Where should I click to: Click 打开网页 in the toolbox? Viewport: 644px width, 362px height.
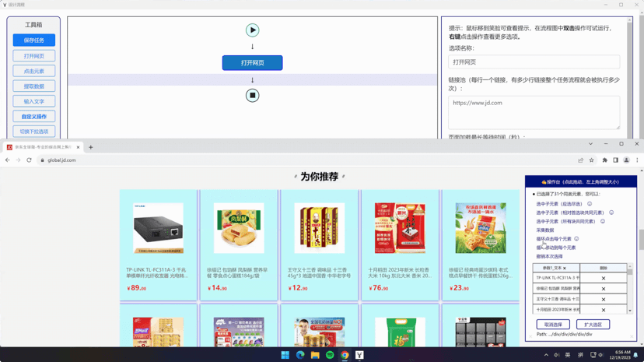(33, 56)
